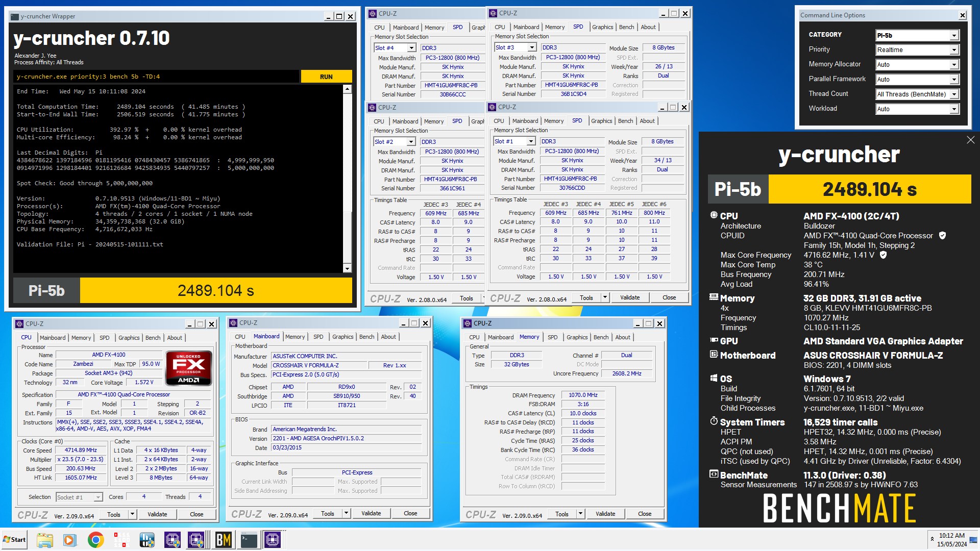The width and height of the screenshot is (980, 551).
Task: Click the AMD FX Unlocked processor logo
Action: pyautogui.click(x=188, y=368)
